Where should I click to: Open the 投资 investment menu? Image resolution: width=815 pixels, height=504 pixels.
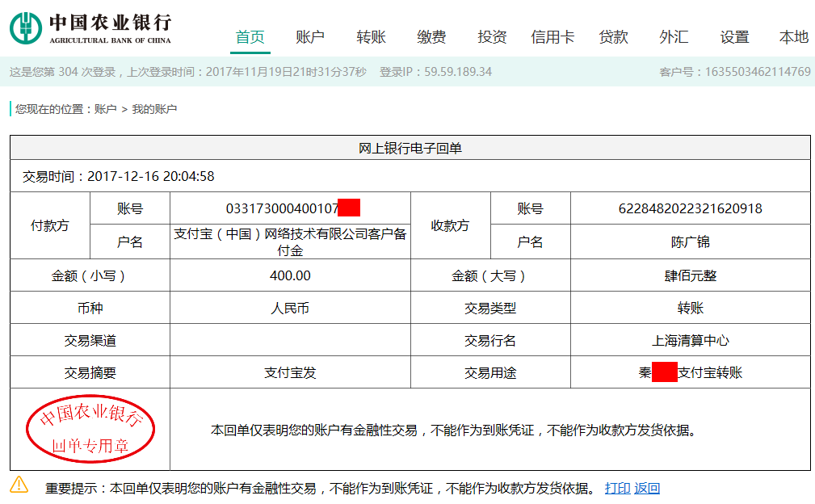[x=491, y=36]
